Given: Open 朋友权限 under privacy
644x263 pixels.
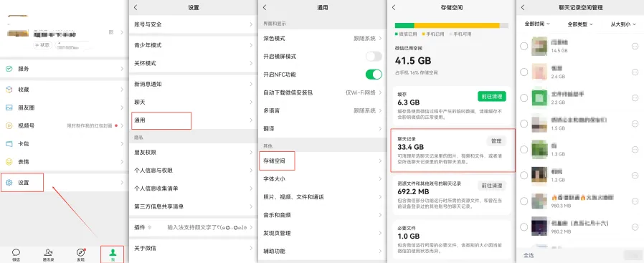Looking at the screenshot, I should 194,152.
